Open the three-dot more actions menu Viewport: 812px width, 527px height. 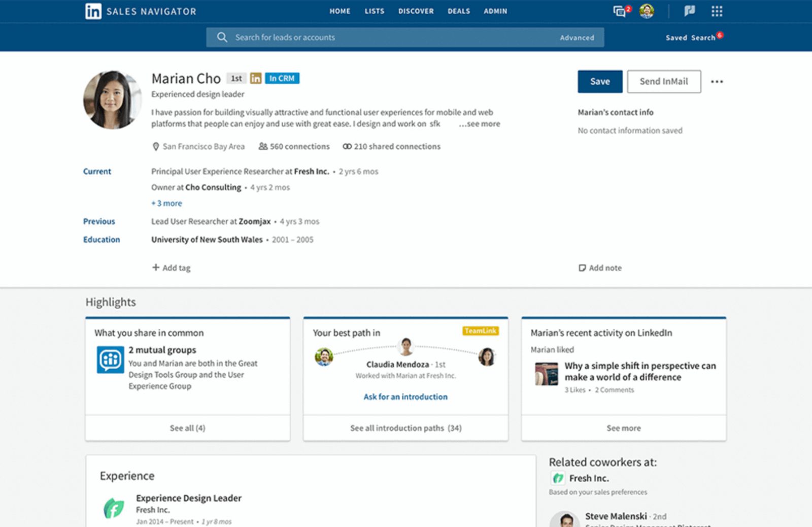[717, 81]
